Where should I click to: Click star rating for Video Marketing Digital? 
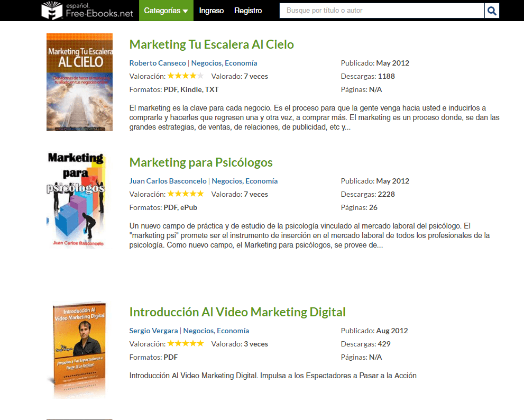tap(186, 344)
